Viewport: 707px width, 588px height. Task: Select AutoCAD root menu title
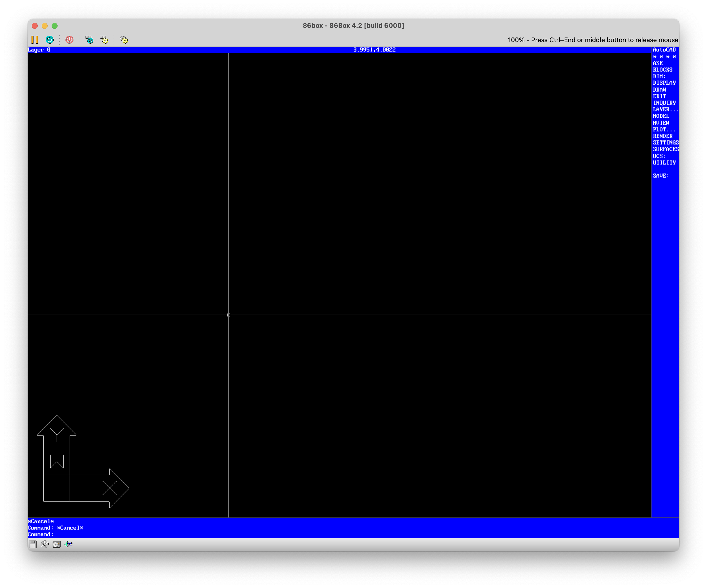(664, 50)
